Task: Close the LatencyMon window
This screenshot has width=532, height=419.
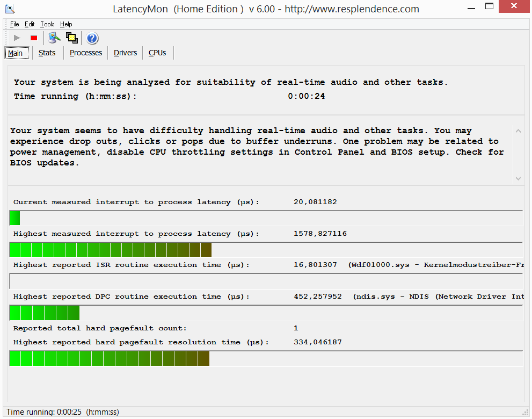Action: click(x=514, y=6)
